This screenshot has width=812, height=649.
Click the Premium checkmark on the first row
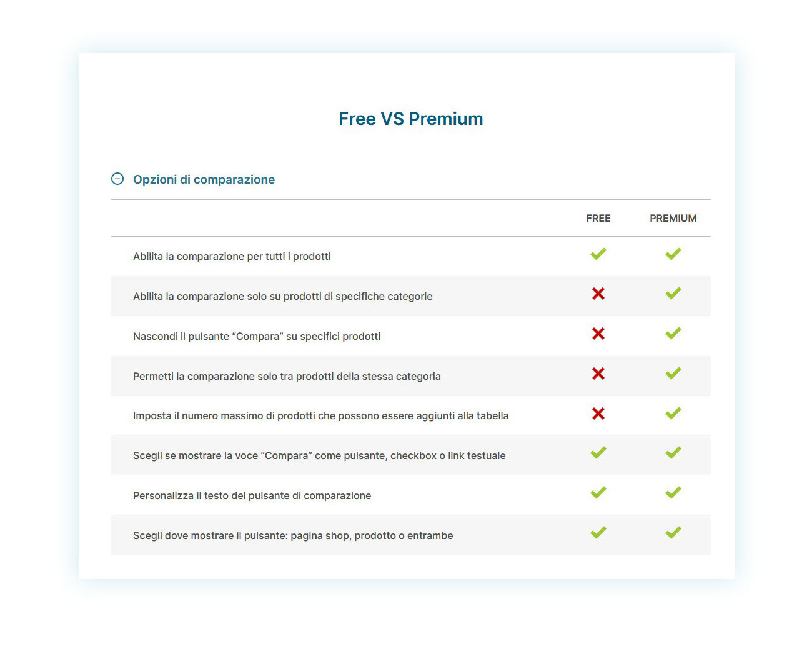[x=673, y=254]
